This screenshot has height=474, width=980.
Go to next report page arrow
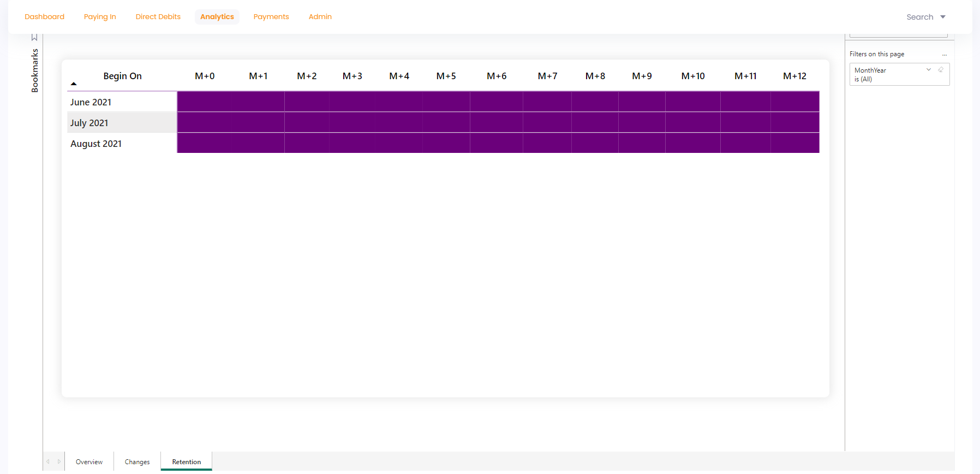59,461
